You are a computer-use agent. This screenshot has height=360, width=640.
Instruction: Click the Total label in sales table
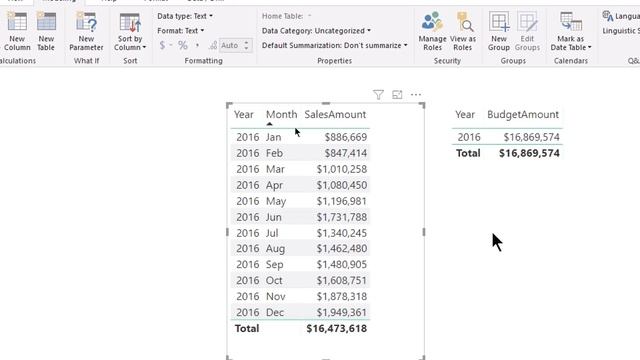(x=247, y=329)
